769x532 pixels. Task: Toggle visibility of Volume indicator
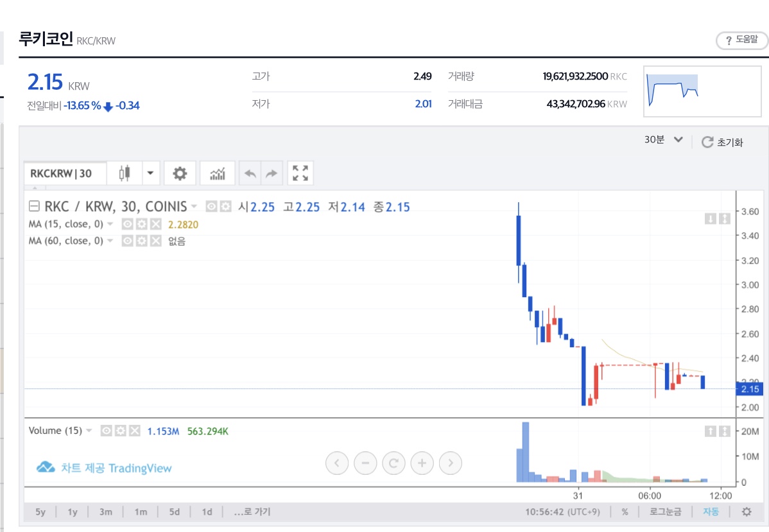tap(106, 431)
